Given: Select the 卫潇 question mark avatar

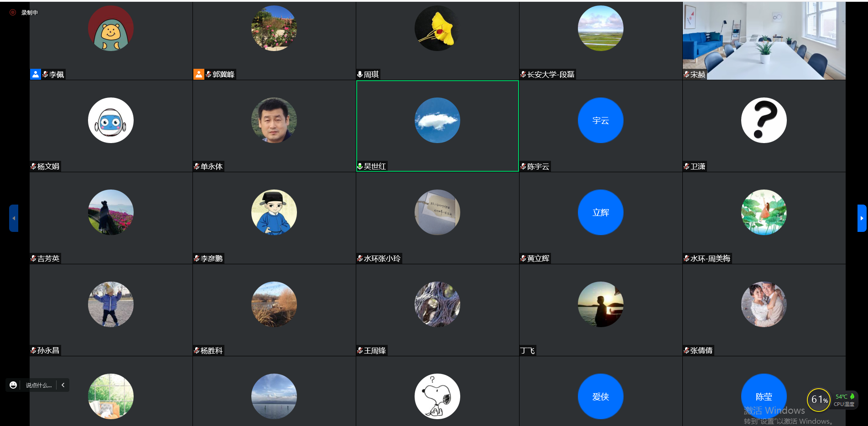Looking at the screenshot, I should [764, 120].
